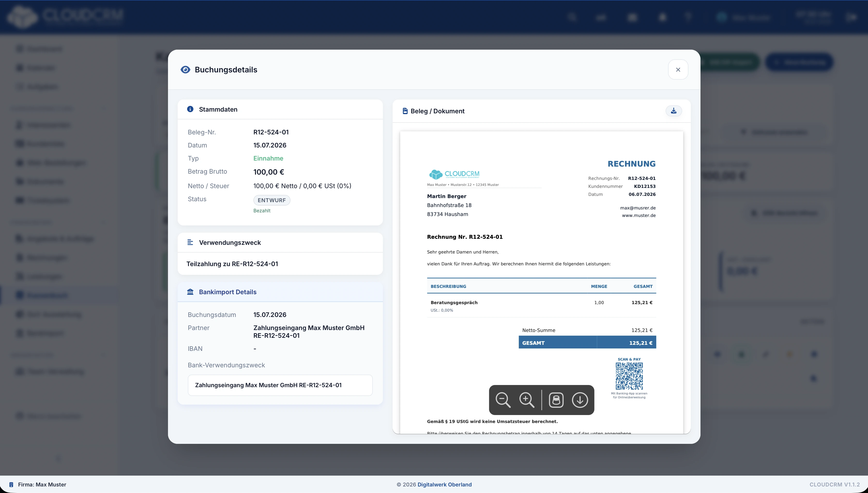The height and width of the screenshot is (493, 868).
Task: Click the Stammdaten section heading
Action: pyautogui.click(x=218, y=109)
